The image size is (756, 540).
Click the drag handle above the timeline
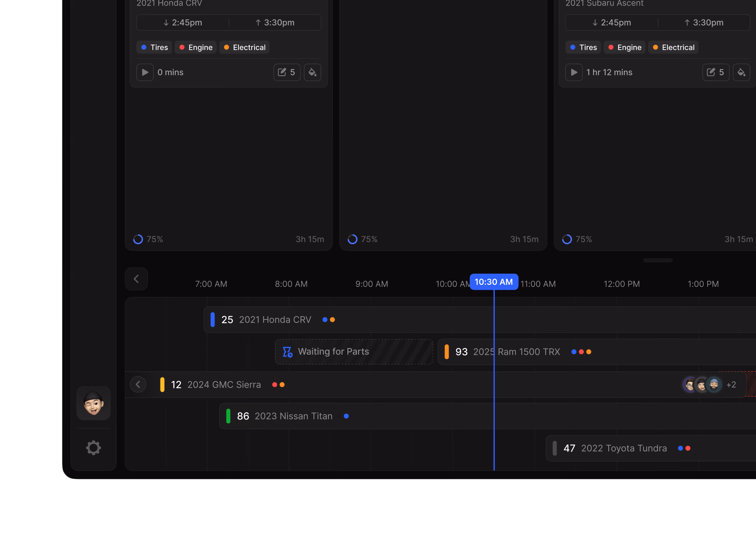pos(658,260)
